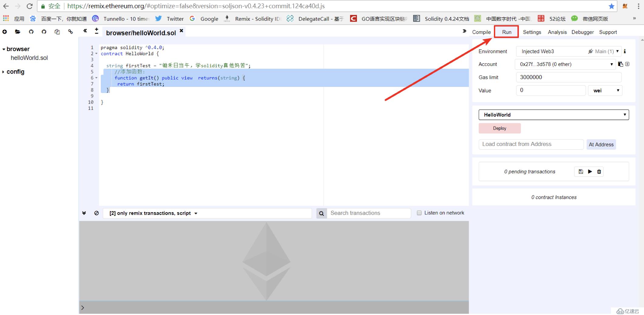
Task: Click the Search transactions field
Action: 369,213
